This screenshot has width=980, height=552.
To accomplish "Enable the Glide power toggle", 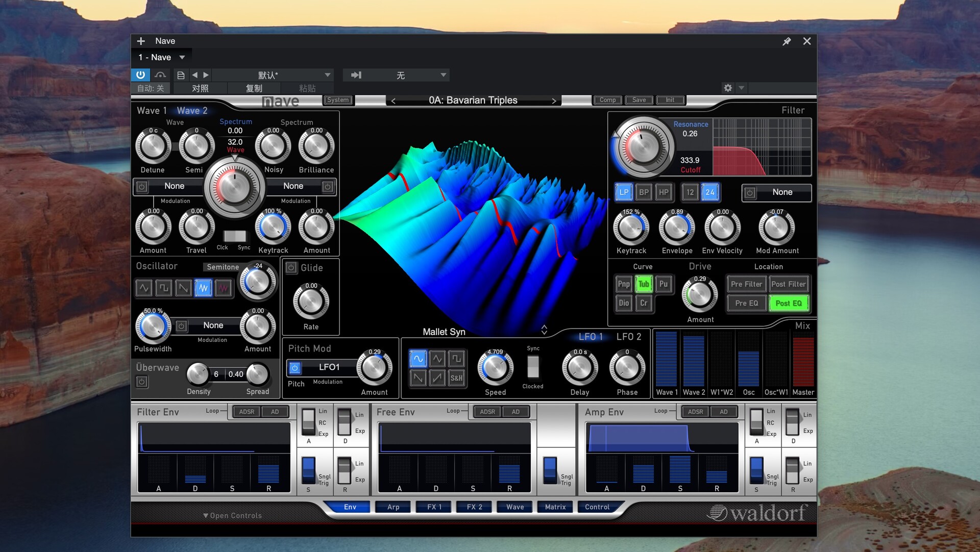I will point(291,267).
